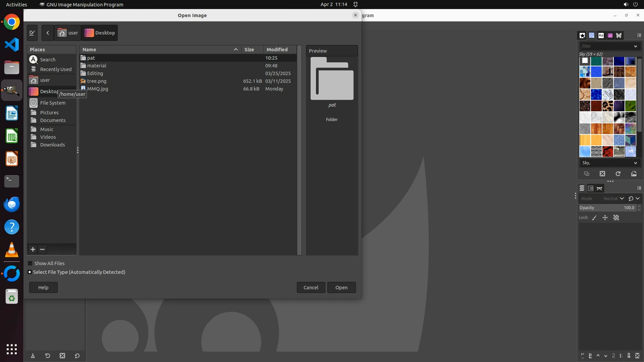Switch to the Channels tab
644x362 pixels.
591,188
